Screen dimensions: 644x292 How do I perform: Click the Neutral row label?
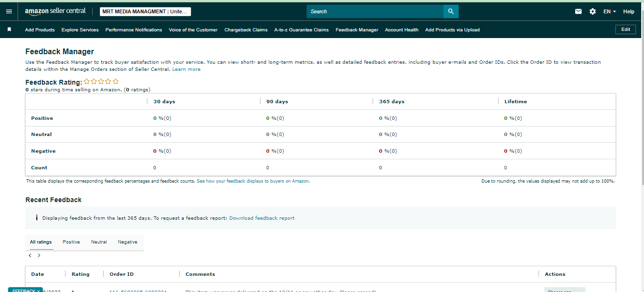[x=41, y=135]
